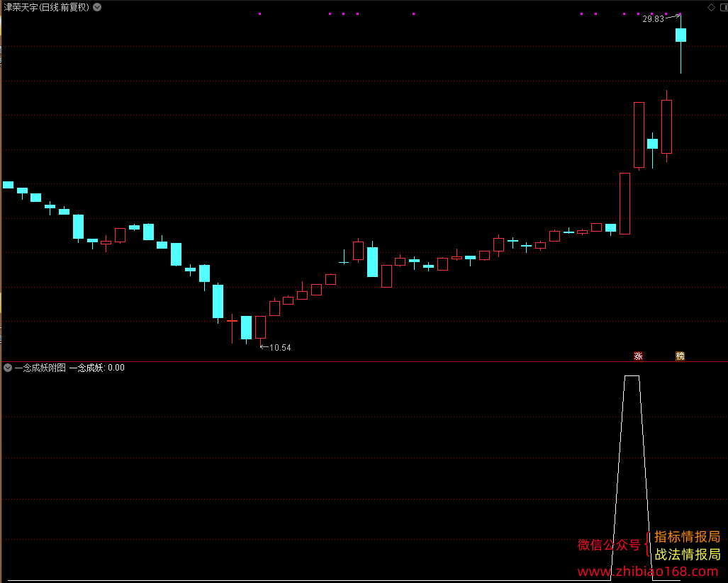728x583 pixels.
Task: Select the red candle marking the 10.54 low
Action: (x=260, y=327)
